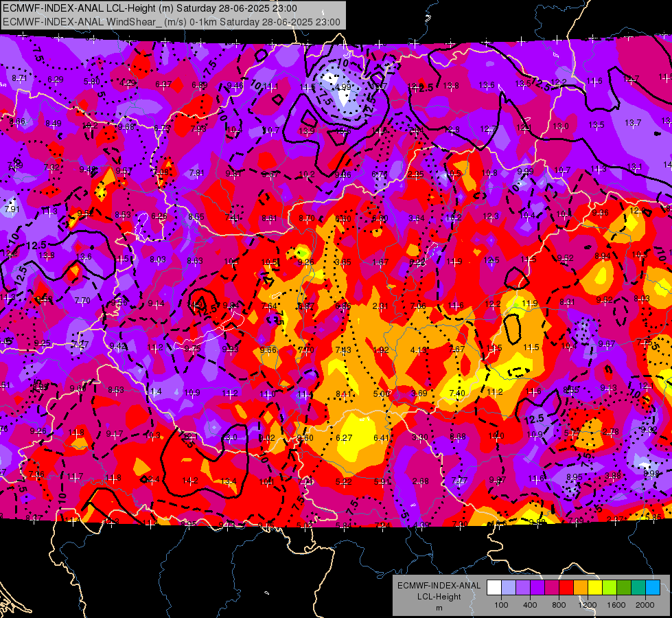
Task: Click the teal legend swatch
Action: 638,588
